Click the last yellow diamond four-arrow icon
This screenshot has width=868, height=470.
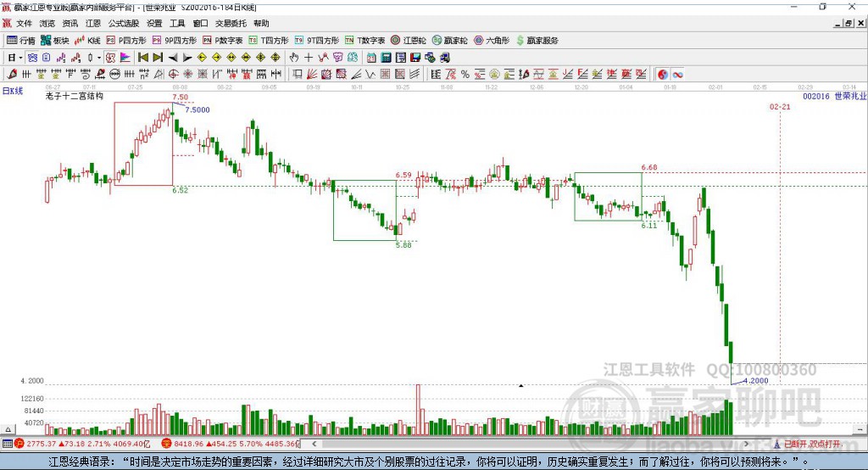(275, 58)
